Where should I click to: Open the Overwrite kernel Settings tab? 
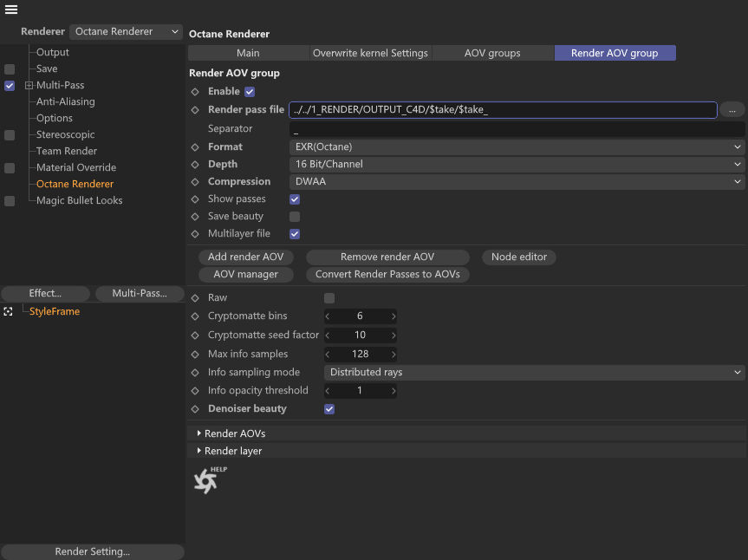coord(370,53)
